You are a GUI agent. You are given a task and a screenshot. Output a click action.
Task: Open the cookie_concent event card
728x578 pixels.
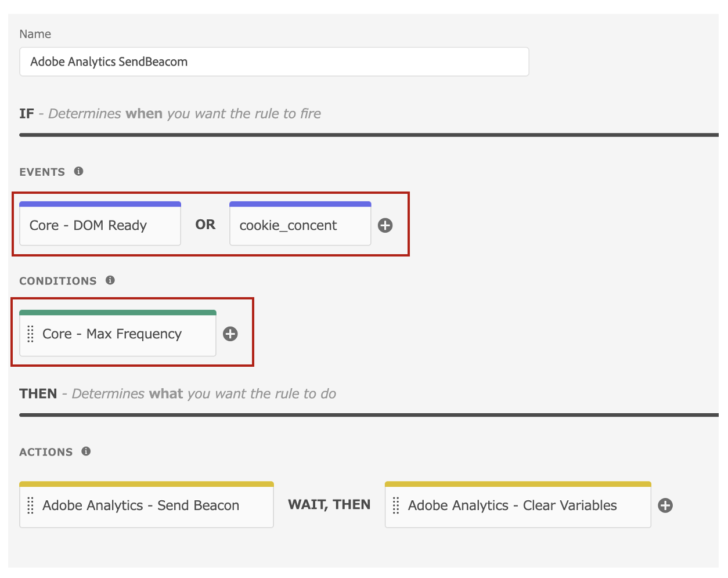(300, 224)
